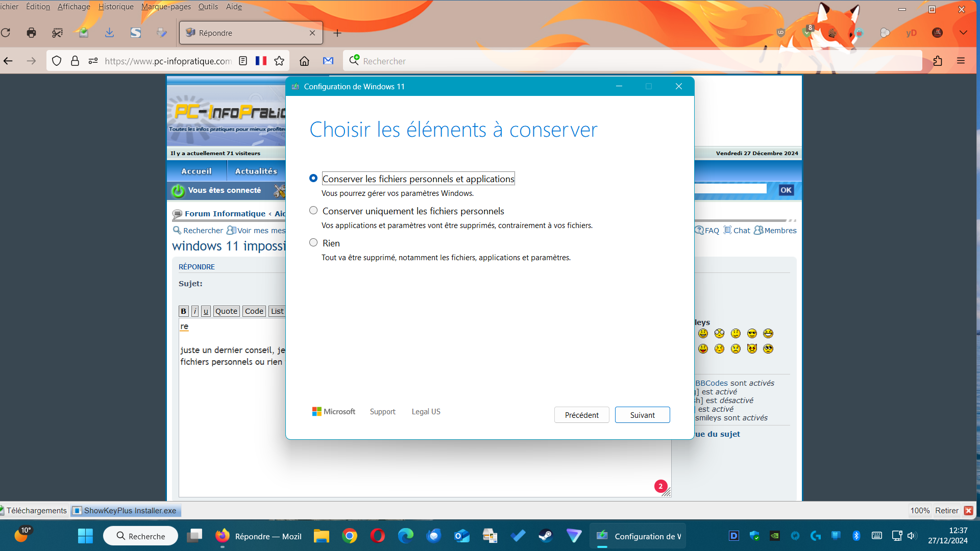Click the Firefox home button

pyautogui.click(x=304, y=61)
